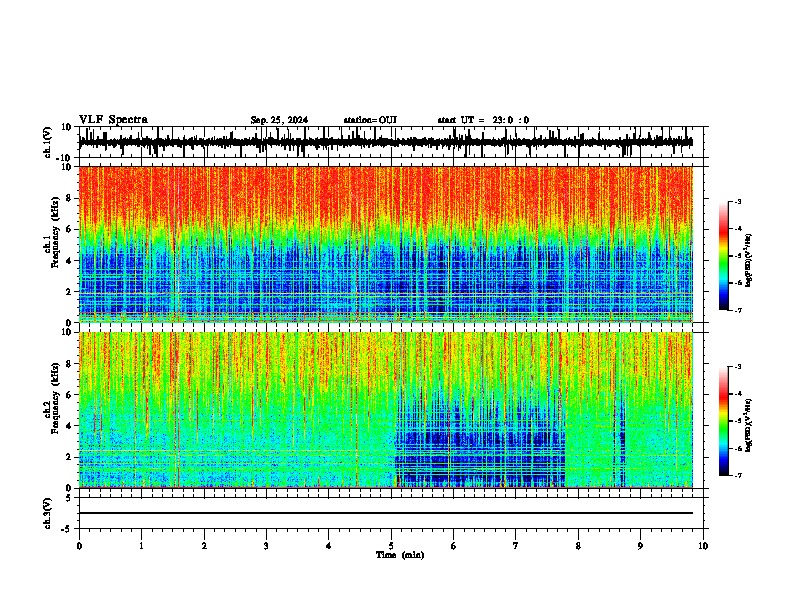This screenshot has height=612, width=792.
Task: Click the 'VLF Spectra' title text
Action: pos(113,120)
